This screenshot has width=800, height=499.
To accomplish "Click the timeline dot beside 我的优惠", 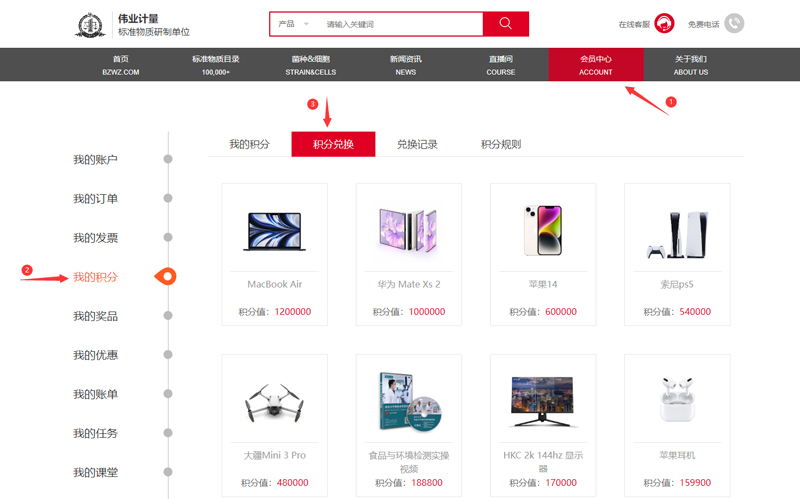I will click(168, 355).
